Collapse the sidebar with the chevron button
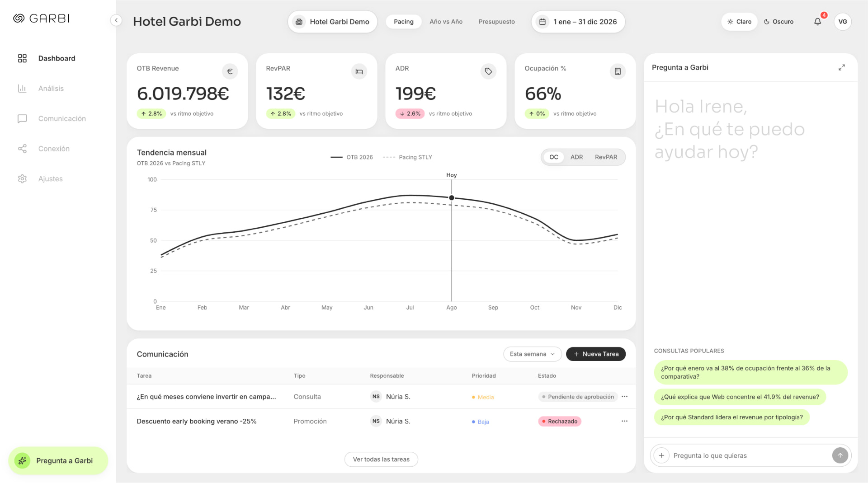 tap(116, 20)
